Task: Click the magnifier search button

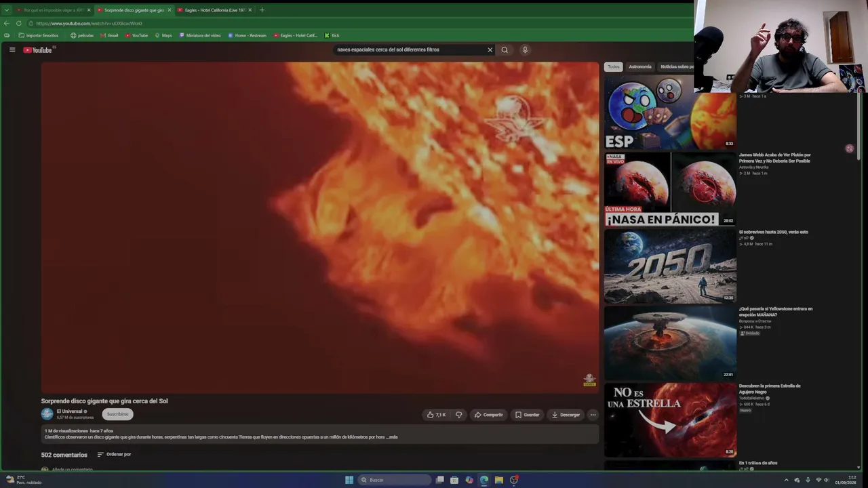Action: coord(505,49)
